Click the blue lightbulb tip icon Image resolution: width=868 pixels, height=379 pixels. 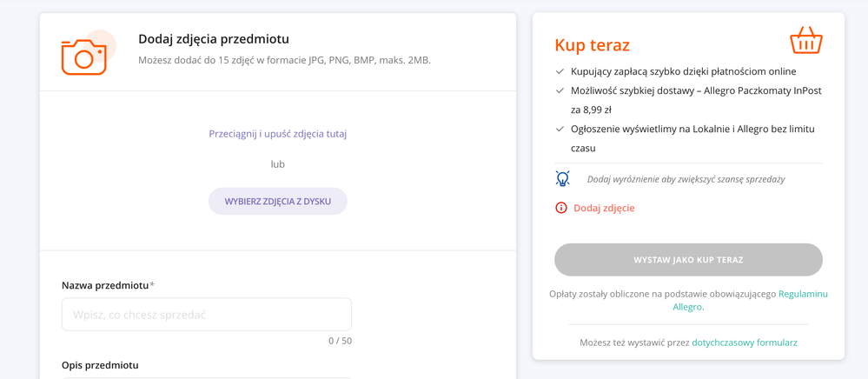[562, 178]
